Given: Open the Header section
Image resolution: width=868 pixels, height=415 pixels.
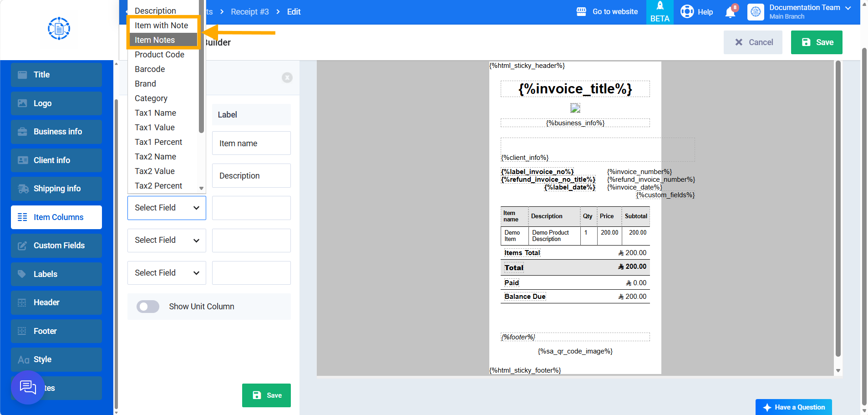Looking at the screenshot, I should [x=56, y=302].
